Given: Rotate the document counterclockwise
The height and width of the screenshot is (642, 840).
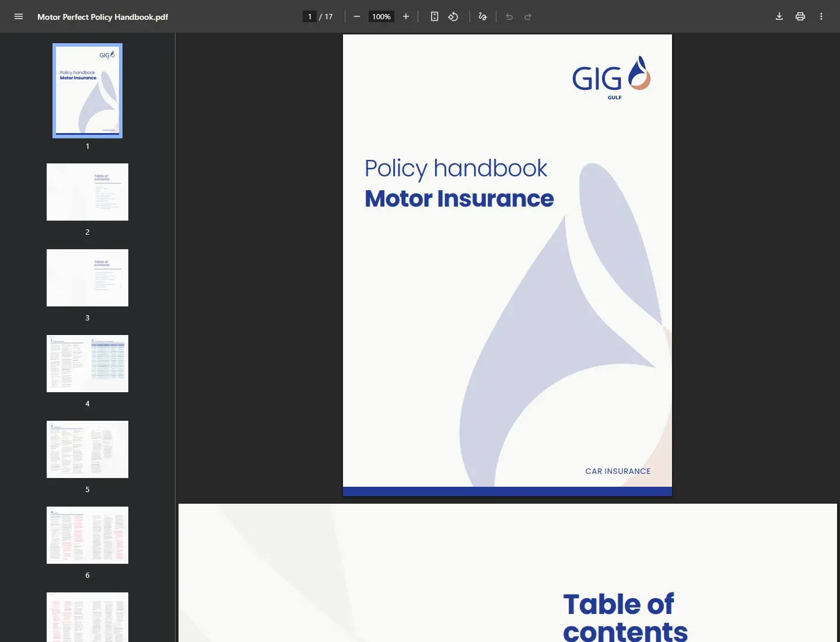Looking at the screenshot, I should pos(453,16).
